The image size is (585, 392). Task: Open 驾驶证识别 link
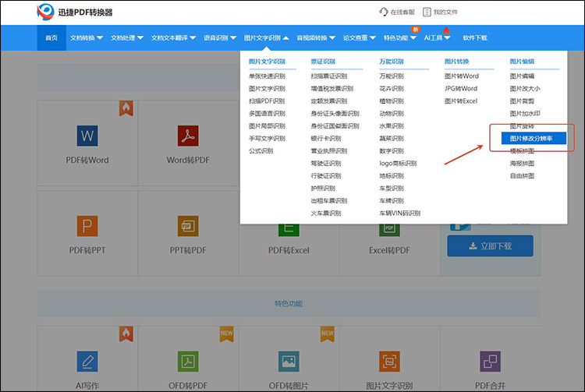click(x=326, y=163)
